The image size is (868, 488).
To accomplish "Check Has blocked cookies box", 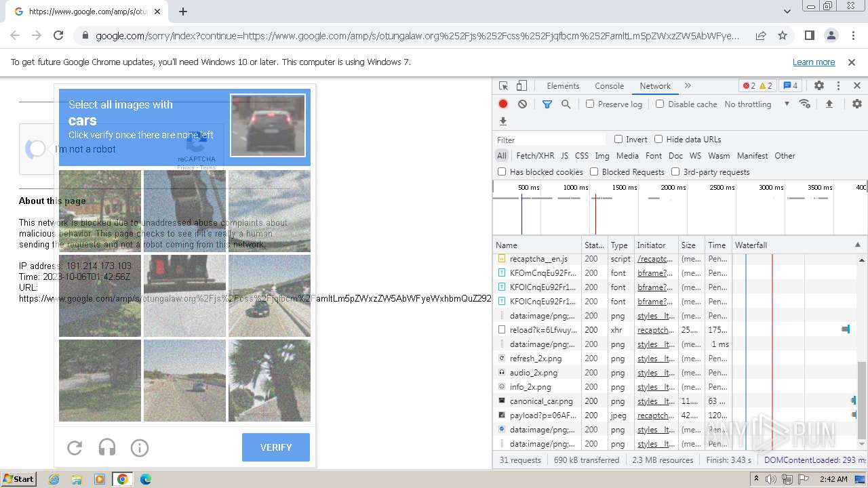I will [x=502, y=171].
